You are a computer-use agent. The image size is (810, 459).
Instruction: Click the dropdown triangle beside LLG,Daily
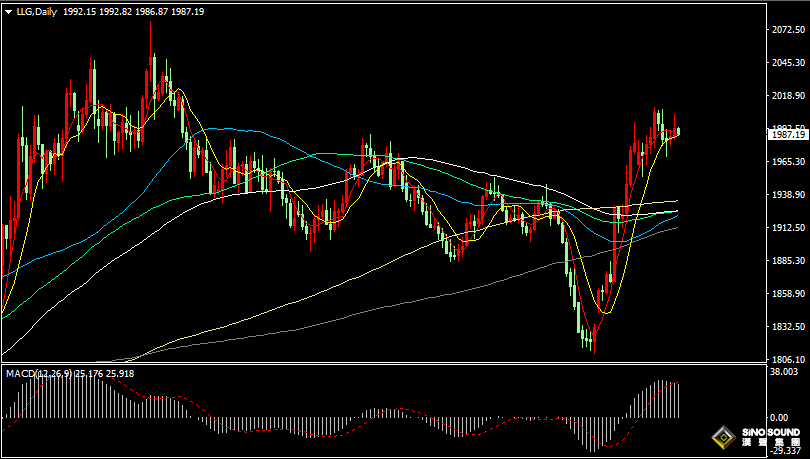tap(7, 11)
